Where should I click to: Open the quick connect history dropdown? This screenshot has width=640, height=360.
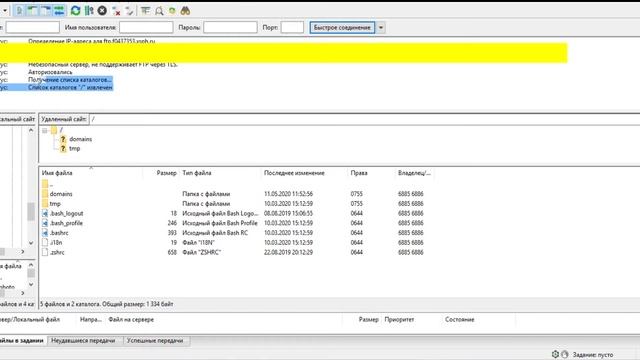(381, 27)
